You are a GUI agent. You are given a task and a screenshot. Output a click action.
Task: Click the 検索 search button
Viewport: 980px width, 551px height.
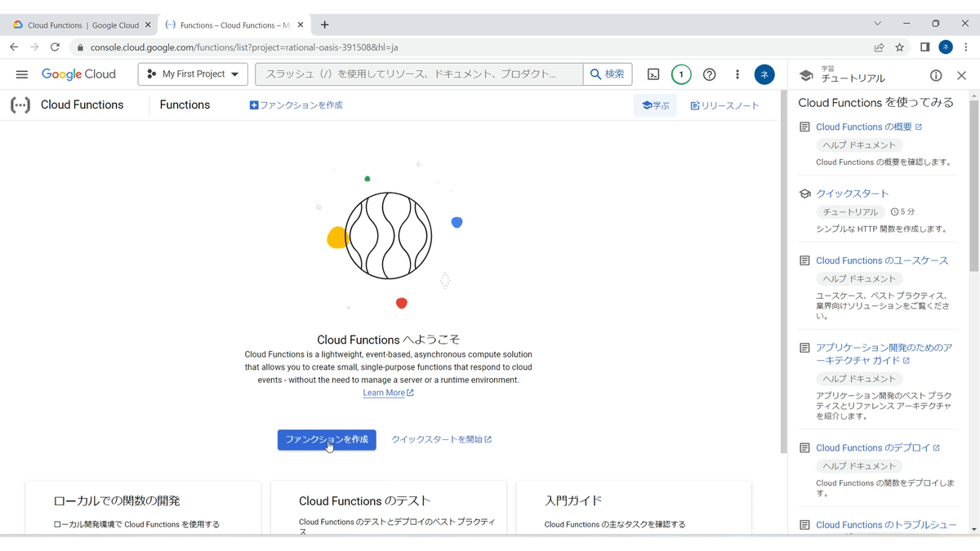click(608, 74)
